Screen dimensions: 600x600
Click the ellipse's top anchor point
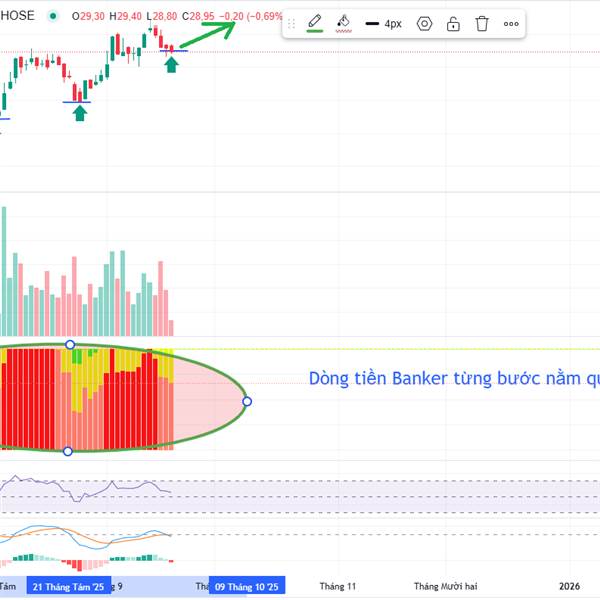(x=70, y=345)
